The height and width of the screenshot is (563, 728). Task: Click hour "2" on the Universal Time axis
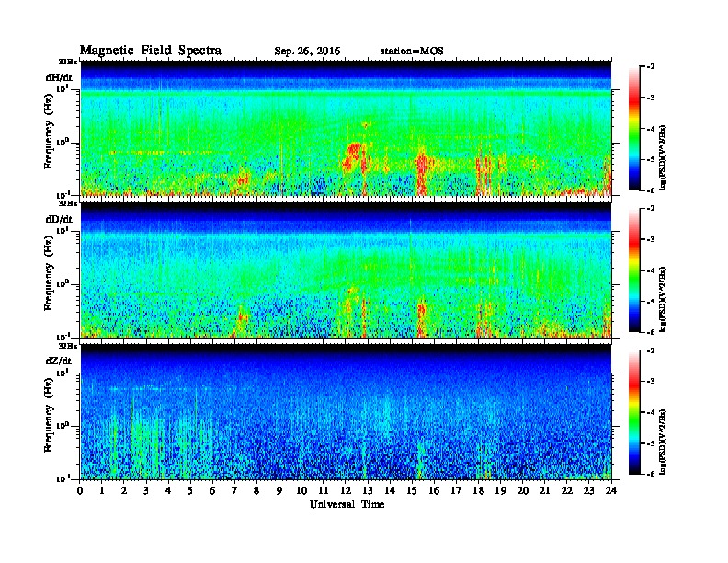click(x=124, y=491)
